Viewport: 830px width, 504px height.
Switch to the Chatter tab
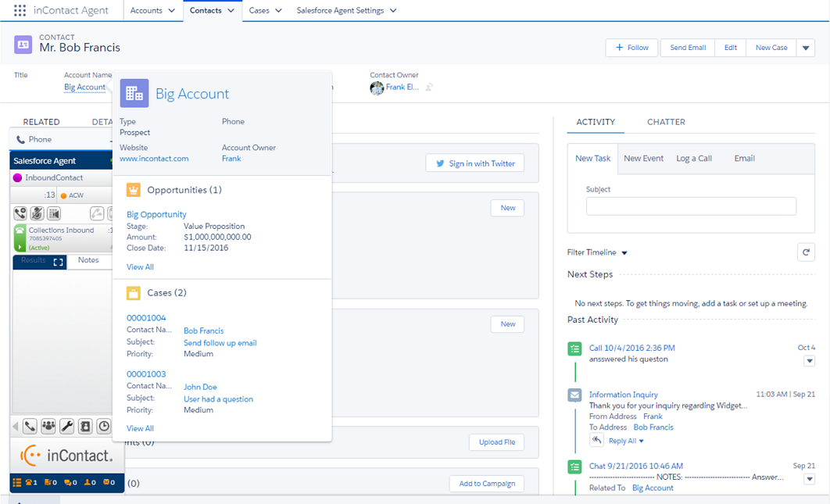pos(666,122)
